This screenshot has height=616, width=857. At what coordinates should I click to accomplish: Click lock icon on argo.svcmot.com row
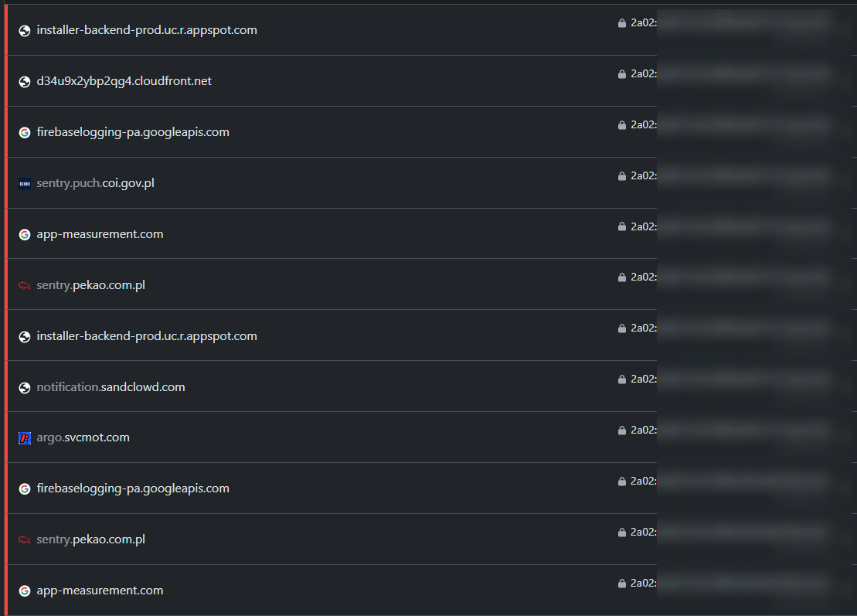pyautogui.click(x=622, y=431)
